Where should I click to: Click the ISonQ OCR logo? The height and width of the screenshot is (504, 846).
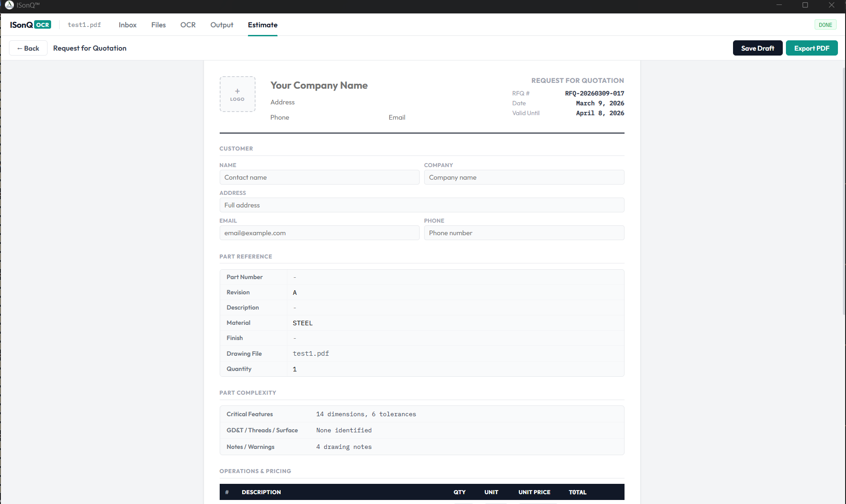coord(30,25)
